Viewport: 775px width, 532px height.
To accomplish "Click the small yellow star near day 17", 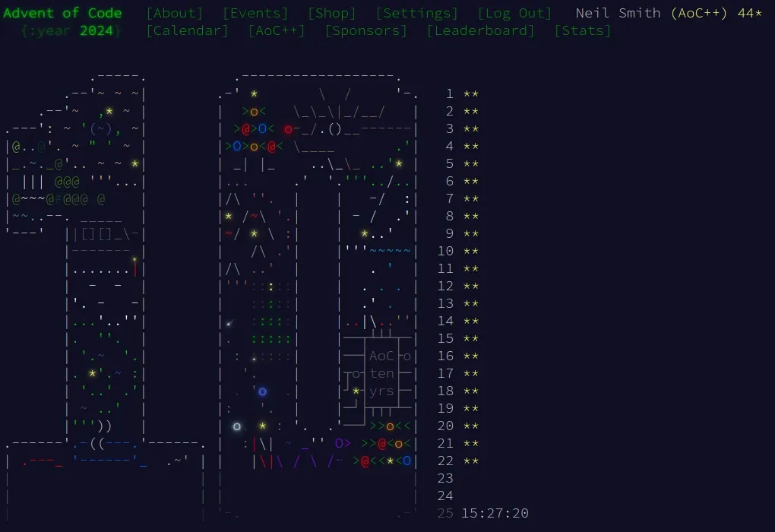I will [x=93, y=373].
